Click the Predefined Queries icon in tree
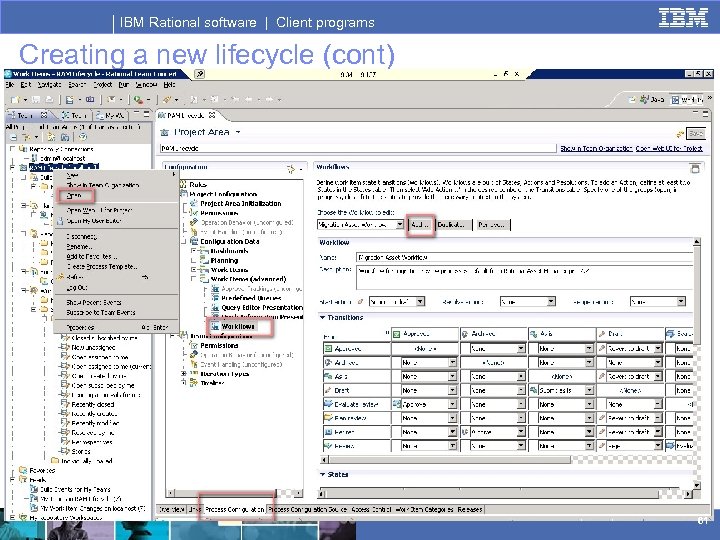This screenshot has height=540, width=720. [216, 297]
